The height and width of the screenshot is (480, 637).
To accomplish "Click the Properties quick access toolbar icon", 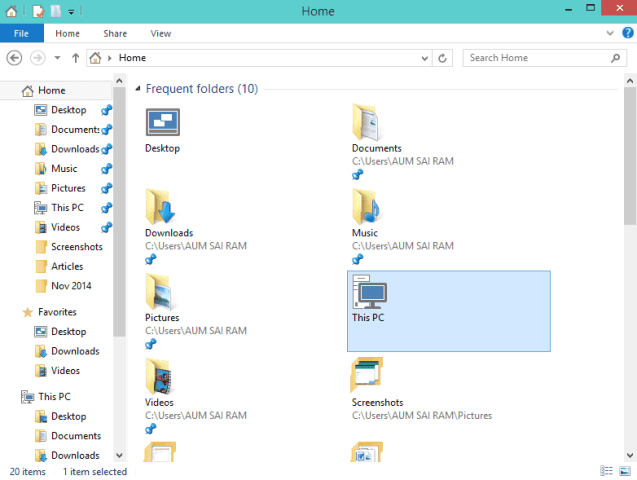I will (x=38, y=11).
